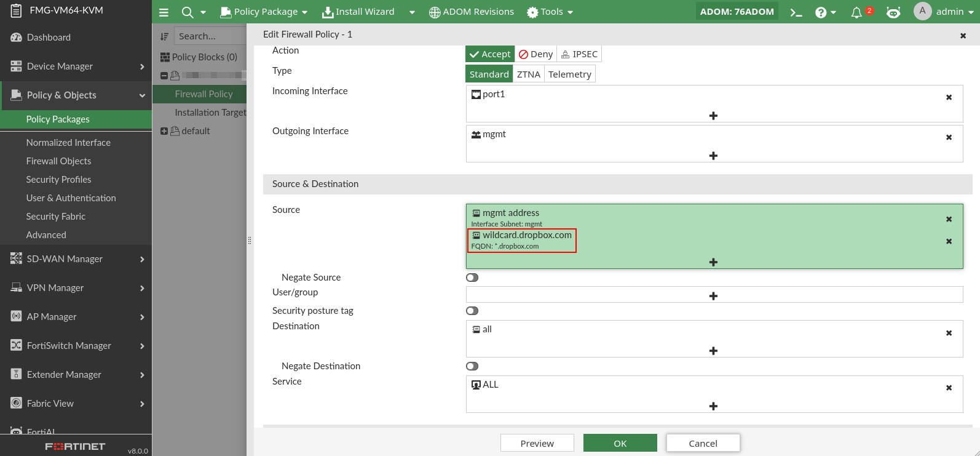Open ADOM Revisions menu
980x456 pixels.
click(x=471, y=12)
